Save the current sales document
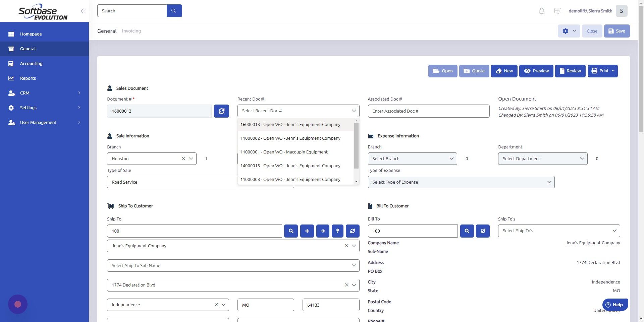644x322 pixels. (x=616, y=31)
